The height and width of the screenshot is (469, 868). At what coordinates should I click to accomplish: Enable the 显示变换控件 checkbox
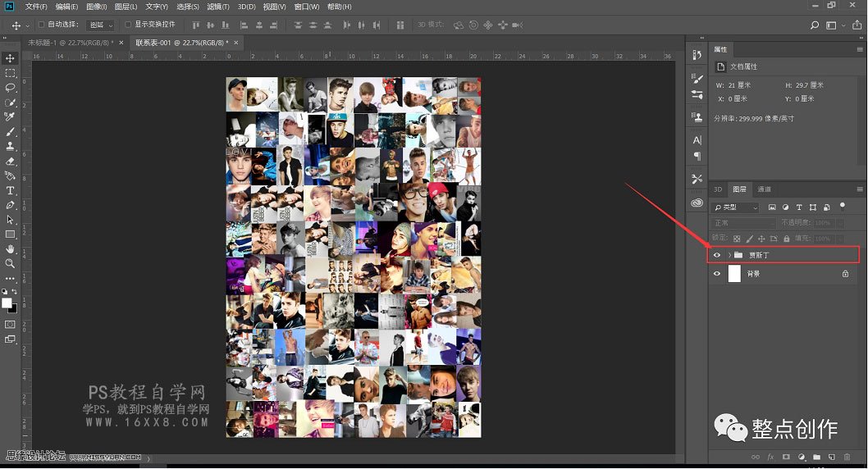pyautogui.click(x=128, y=25)
